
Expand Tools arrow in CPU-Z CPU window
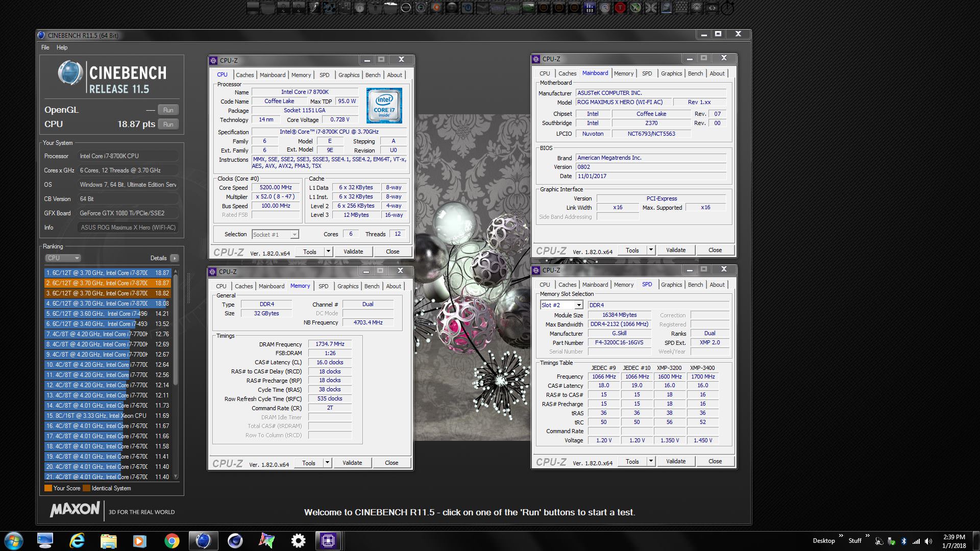(x=328, y=252)
